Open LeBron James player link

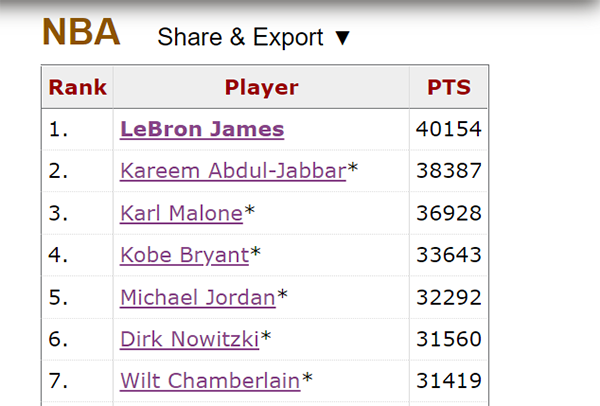[x=202, y=129]
